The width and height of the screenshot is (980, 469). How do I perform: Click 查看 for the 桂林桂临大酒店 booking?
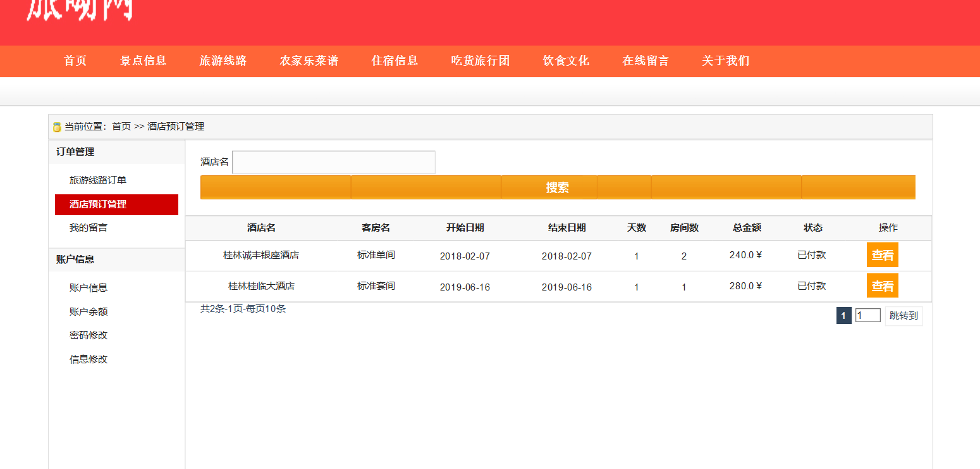[x=882, y=286]
